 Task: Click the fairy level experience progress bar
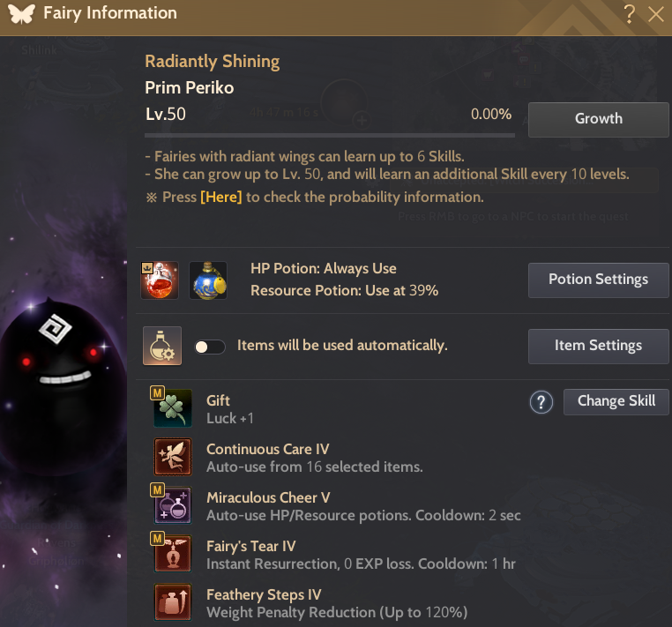click(330, 136)
